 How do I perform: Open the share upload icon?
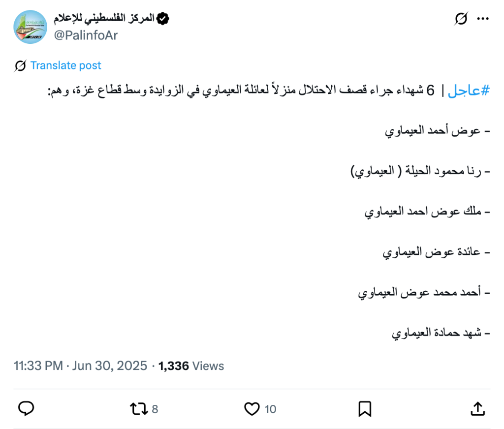pos(477,408)
